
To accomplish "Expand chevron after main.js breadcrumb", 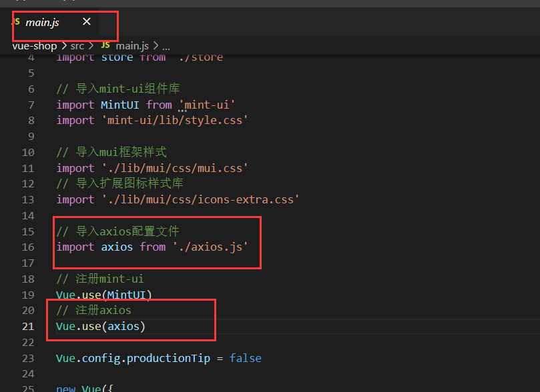I will 156,46.
